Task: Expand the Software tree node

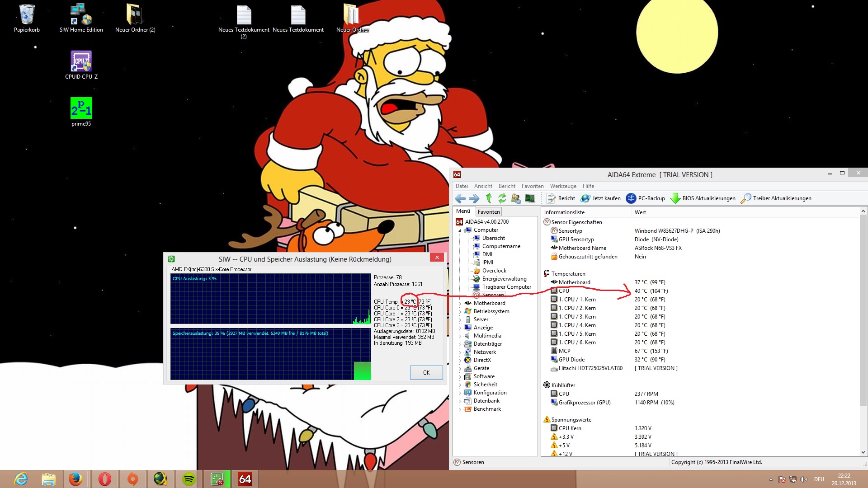Action: 460,377
